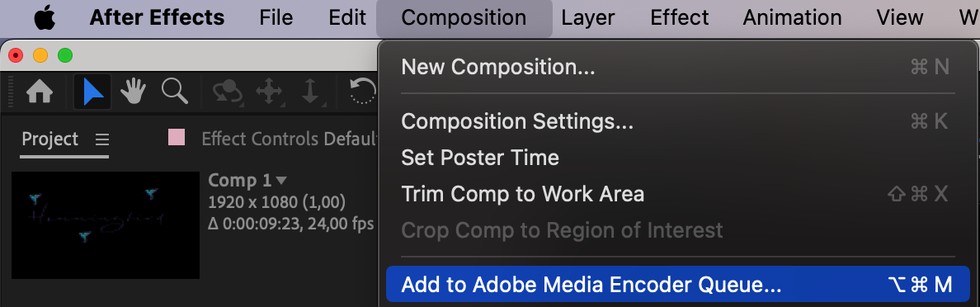
Task: Select the Rotation tool
Action: click(362, 92)
